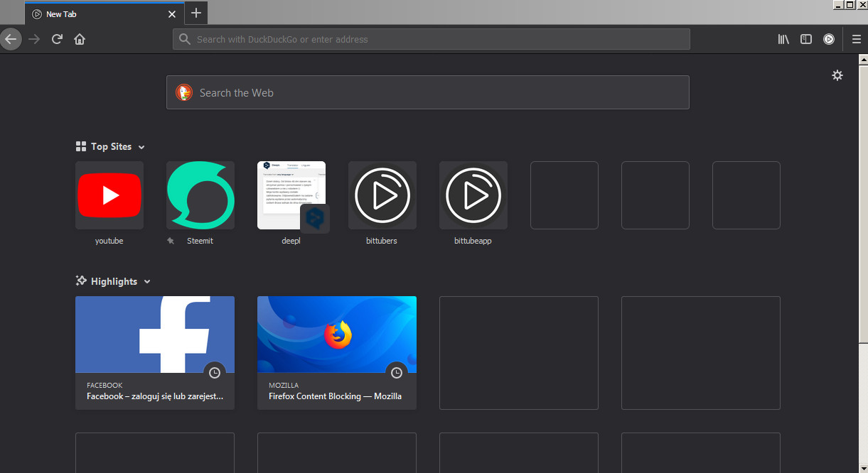The height and width of the screenshot is (473, 868).
Task: Click the DuckDuckGo logo in search box
Action: [184, 92]
